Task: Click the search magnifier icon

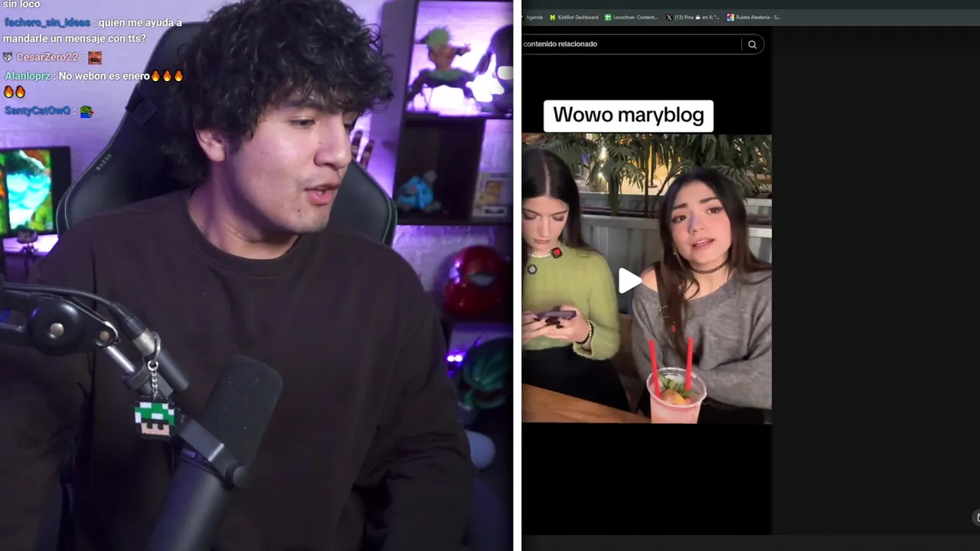Action: 752,44
